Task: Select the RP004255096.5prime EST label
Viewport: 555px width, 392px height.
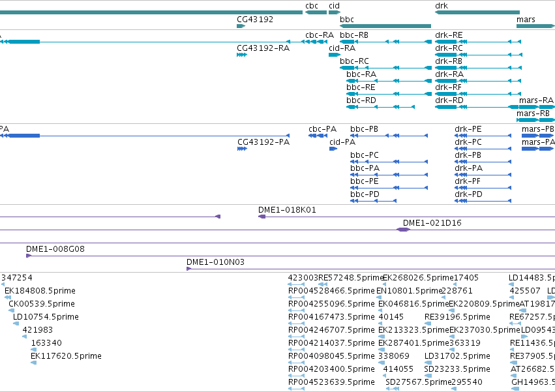Action: 331,305
